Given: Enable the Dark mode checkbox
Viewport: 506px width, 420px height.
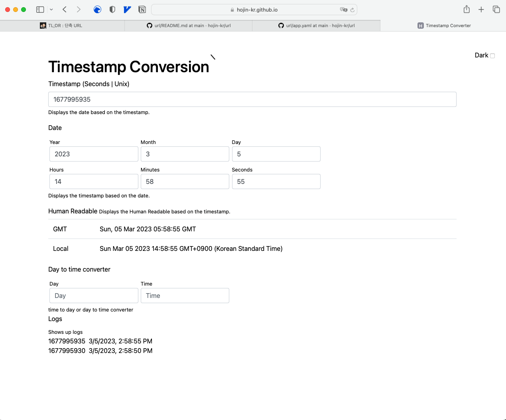Looking at the screenshot, I should 492,56.
